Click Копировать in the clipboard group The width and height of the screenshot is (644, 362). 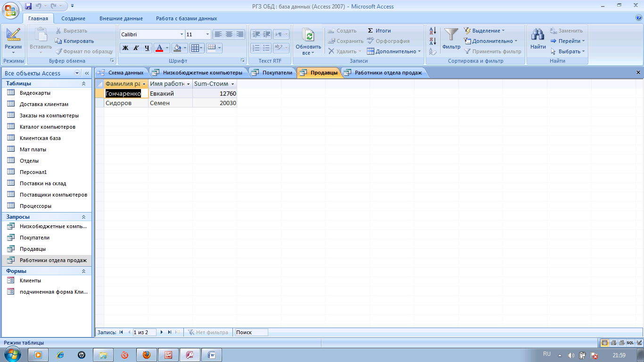coord(75,41)
